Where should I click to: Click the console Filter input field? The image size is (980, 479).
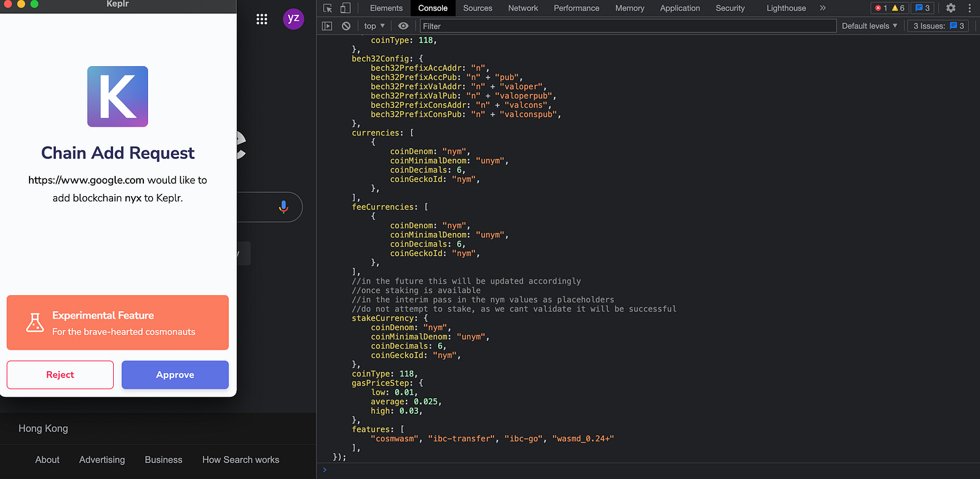pyautogui.click(x=626, y=26)
